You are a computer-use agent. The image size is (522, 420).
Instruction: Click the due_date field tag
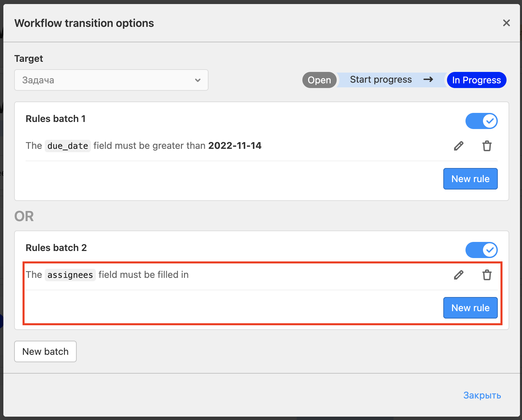68,146
